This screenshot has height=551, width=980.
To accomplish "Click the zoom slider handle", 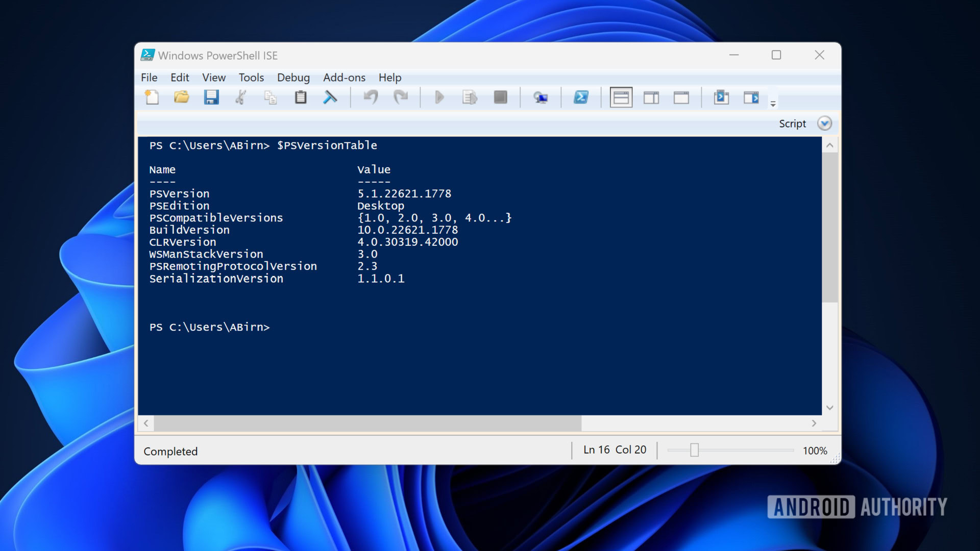I will pos(694,450).
